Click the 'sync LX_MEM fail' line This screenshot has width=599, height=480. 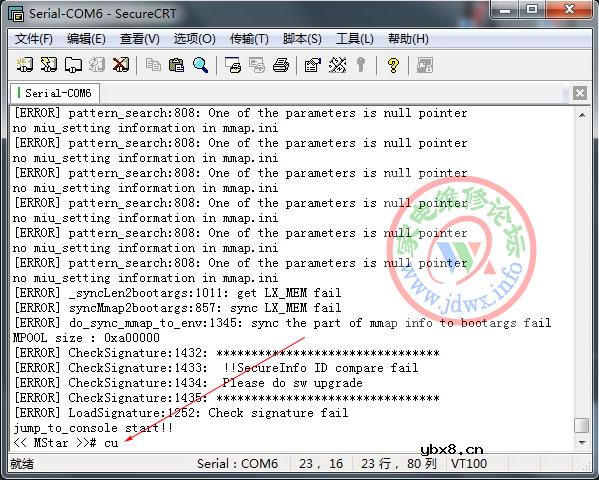178,308
